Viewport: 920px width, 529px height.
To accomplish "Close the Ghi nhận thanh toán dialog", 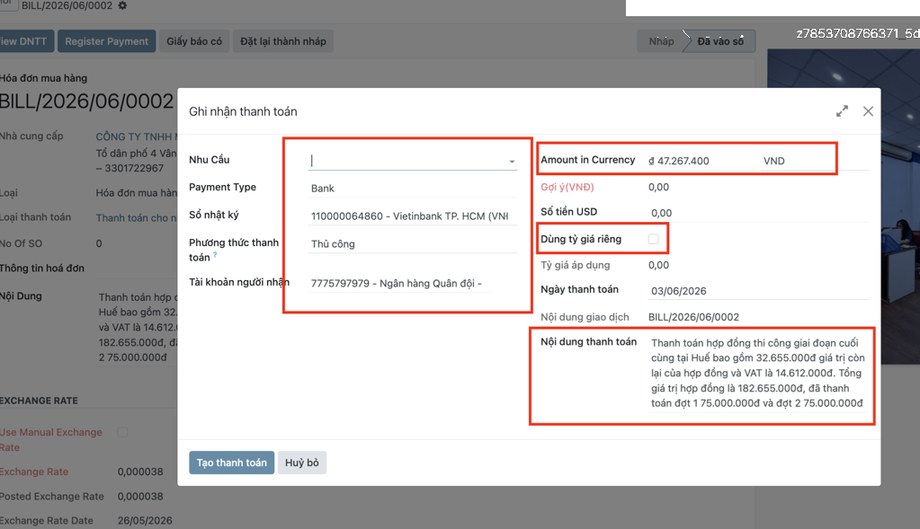I will point(868,111).
